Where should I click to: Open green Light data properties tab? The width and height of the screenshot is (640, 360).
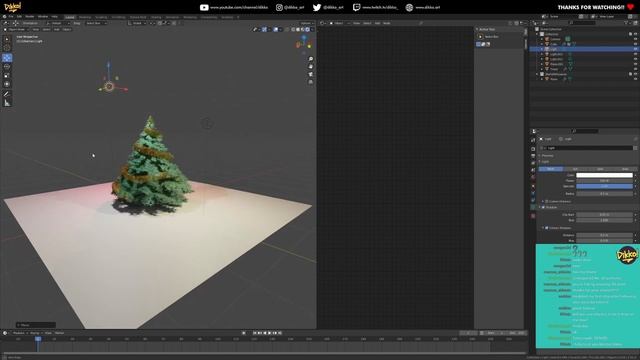point(533,207)
